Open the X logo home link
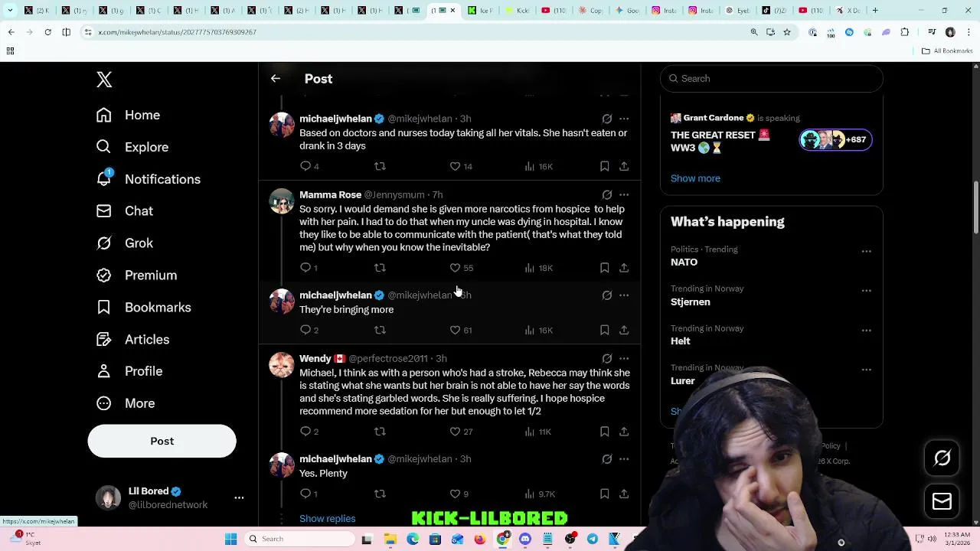This screenshot has height=551, width=980. pyautogui.click(x=104, y=80)
